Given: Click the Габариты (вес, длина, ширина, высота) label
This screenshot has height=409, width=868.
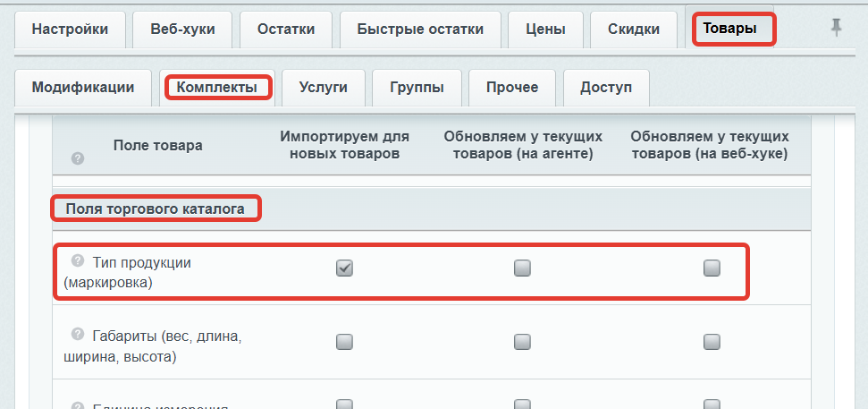Looking at the screenshot, I should tap(152, 346).
